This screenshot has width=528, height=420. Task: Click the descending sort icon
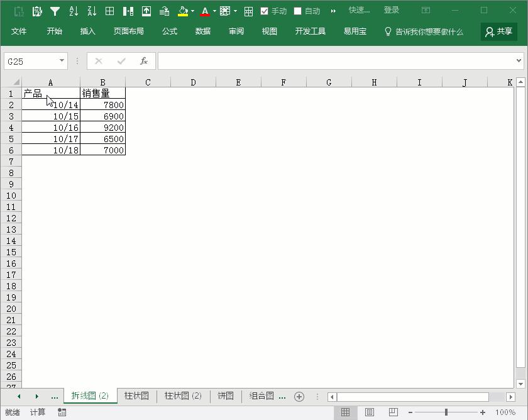pyautogui.click(x=92, y=10)
